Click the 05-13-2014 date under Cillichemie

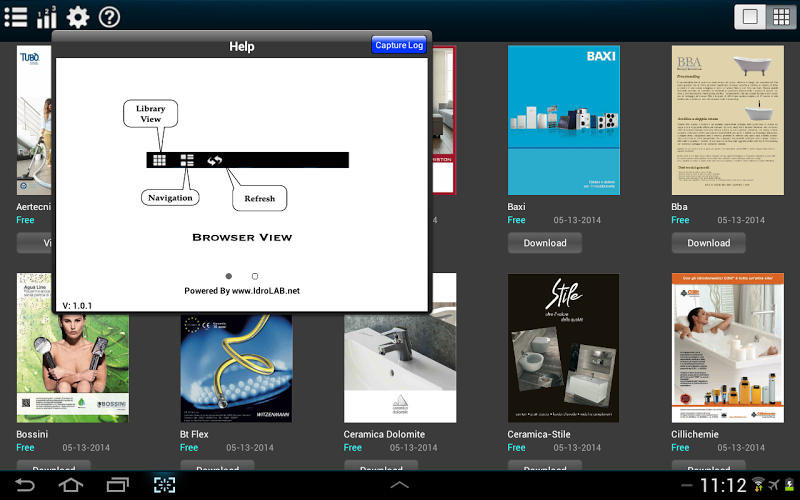tap(741, 447)
